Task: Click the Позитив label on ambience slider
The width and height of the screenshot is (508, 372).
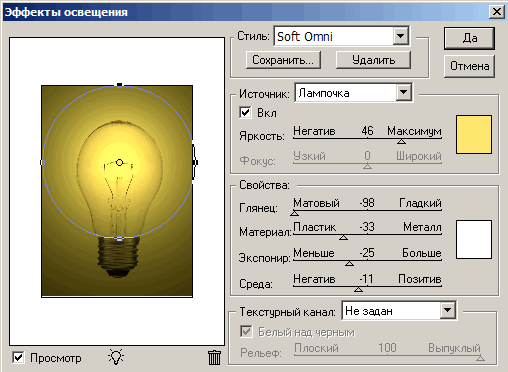Action: [x=420, y=279]
